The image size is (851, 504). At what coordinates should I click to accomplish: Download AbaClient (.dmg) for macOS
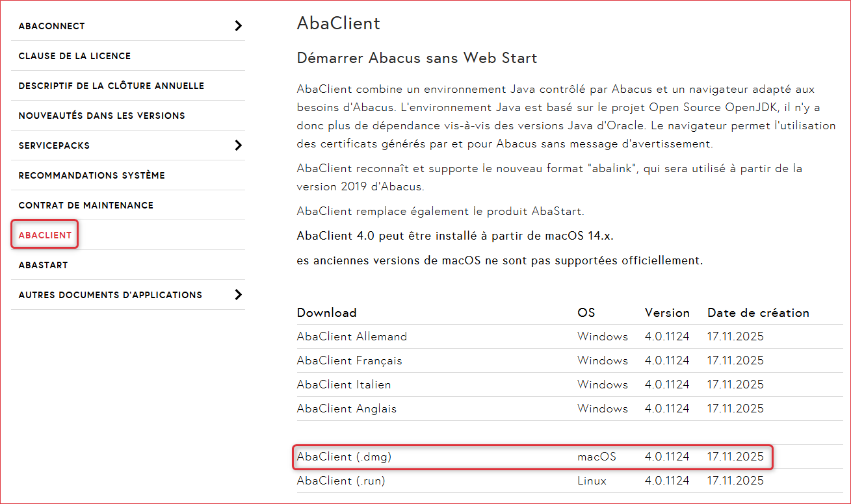point(344,457)
